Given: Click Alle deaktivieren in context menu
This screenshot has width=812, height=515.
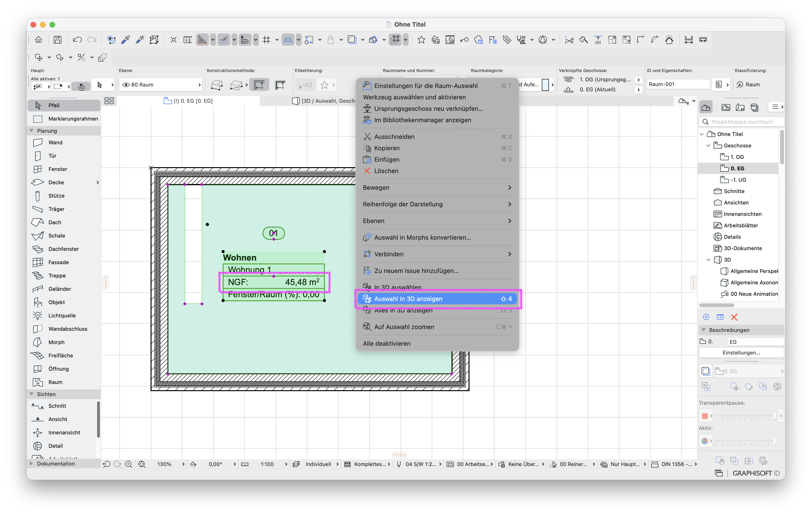Looking at the screenshot, I should (437, 344).
